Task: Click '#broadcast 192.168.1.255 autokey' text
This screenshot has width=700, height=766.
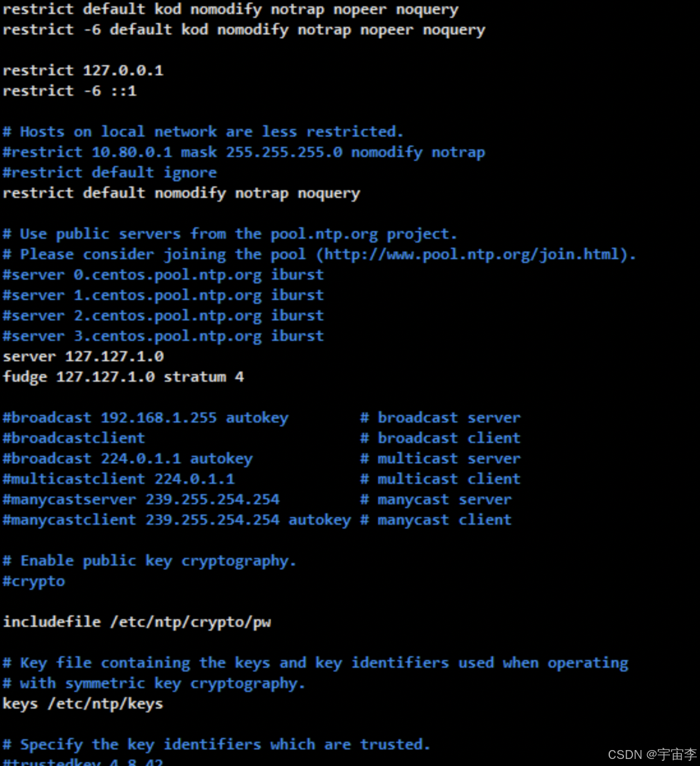Action: pos(146,417)
